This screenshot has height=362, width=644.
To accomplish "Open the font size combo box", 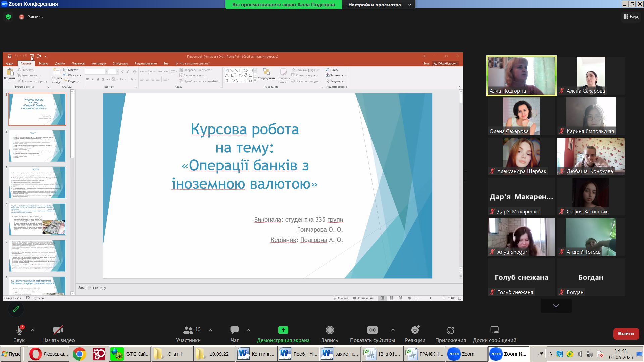I will pyautogui.click(x=113, y=72).
